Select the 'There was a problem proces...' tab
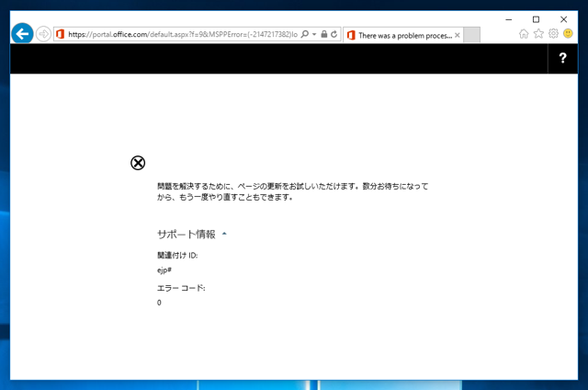The image size is (588, 390). point(403,35)
